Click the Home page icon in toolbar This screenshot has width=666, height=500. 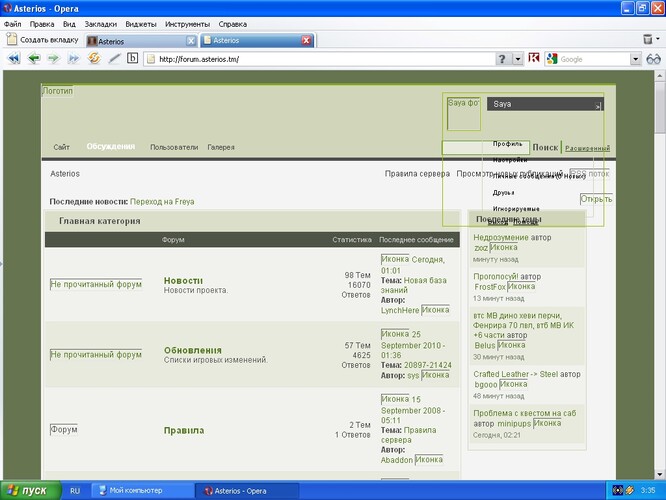132,59
